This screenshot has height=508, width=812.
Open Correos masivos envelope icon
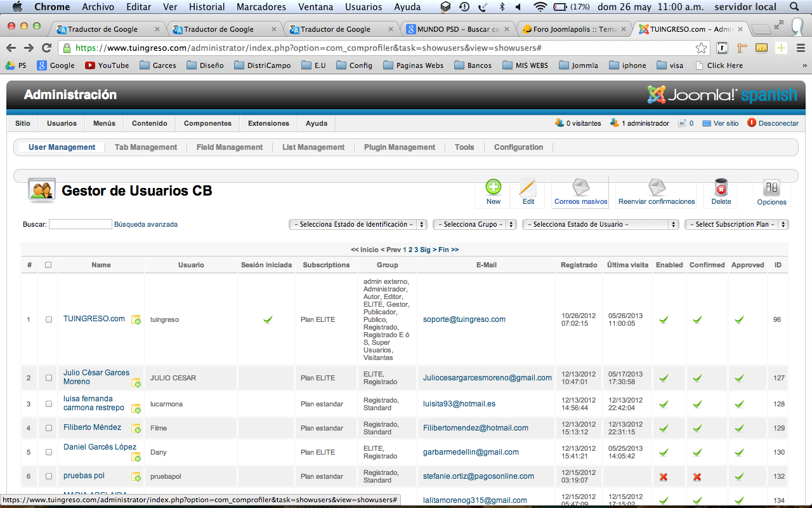(580, 187)
